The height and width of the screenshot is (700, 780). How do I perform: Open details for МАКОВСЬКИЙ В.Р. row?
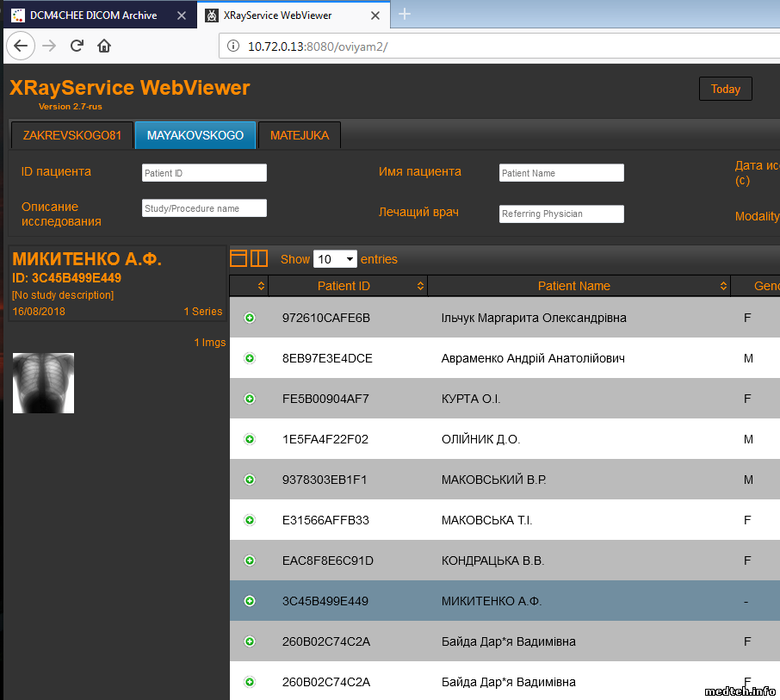click(250, 480)
